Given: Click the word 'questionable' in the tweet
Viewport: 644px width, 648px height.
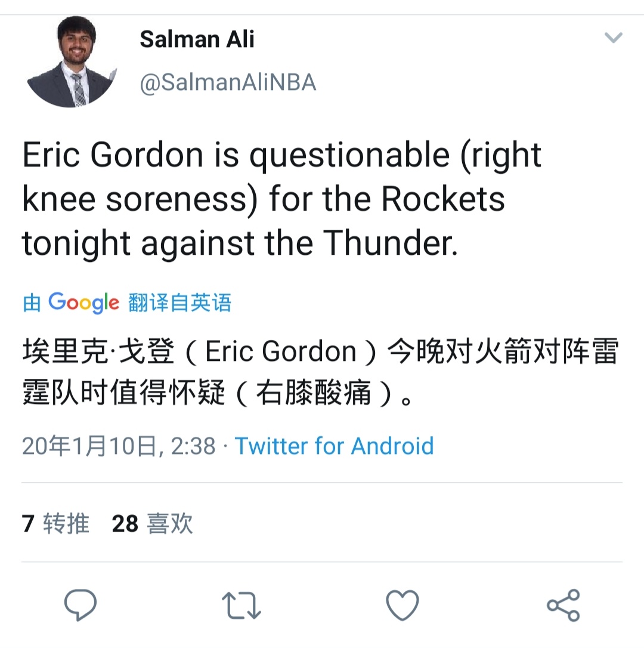Looking at the screenshot, I should (x=349, y=155).
